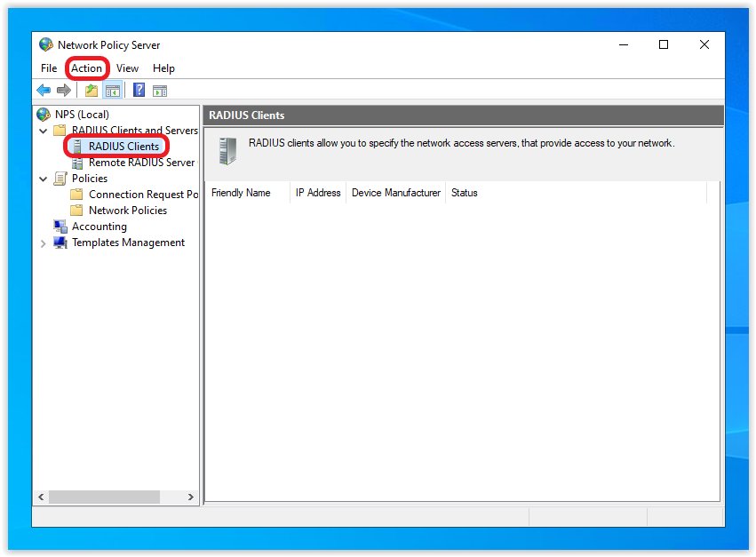This screenshot has height=557, width=756.
Task: Sort by Friendly Name column header
Action: tap(249, 193)
